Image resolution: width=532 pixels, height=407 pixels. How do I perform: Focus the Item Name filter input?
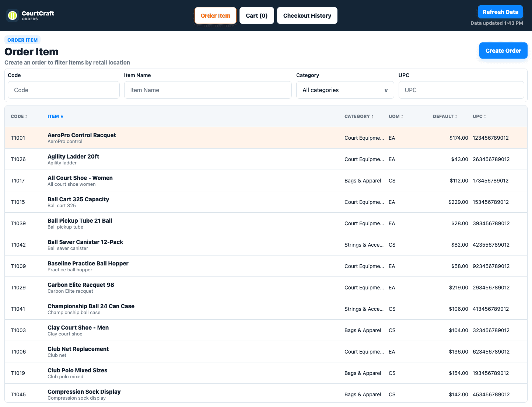click(208, 90)
